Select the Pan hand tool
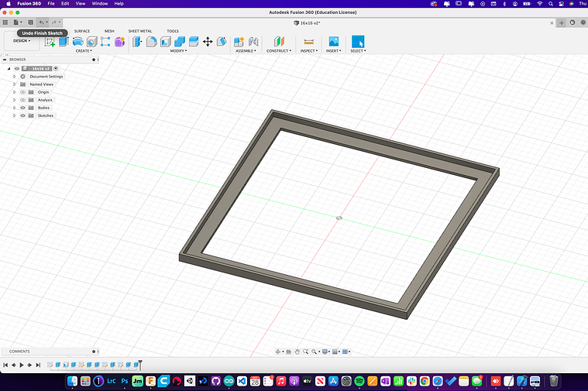This screenshot has height=391, width=588. [x=297, y=352]
